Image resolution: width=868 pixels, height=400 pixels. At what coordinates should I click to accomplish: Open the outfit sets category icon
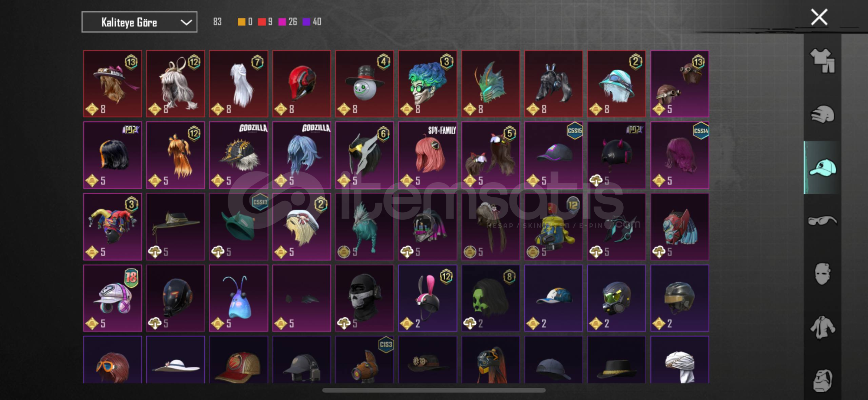point(822,60)
